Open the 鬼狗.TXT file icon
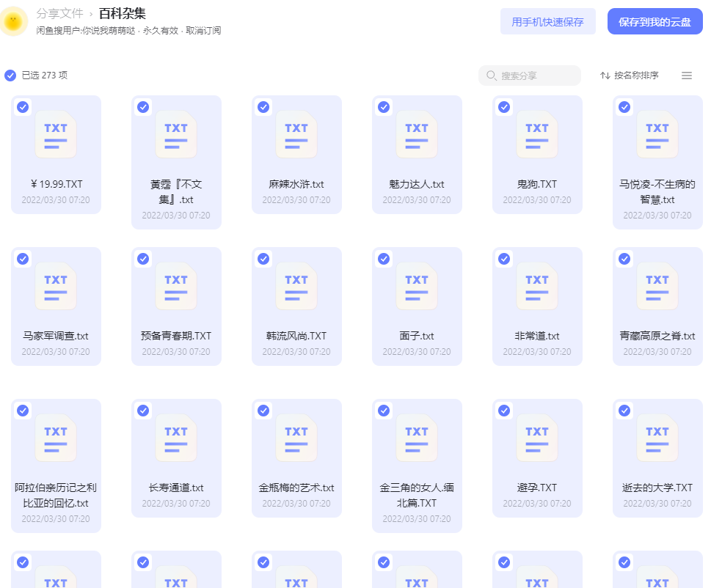 [537, 135]
